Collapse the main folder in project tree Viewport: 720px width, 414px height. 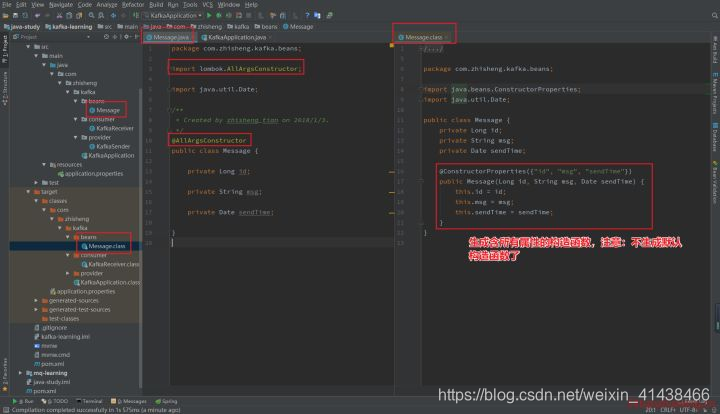point(36,56)
